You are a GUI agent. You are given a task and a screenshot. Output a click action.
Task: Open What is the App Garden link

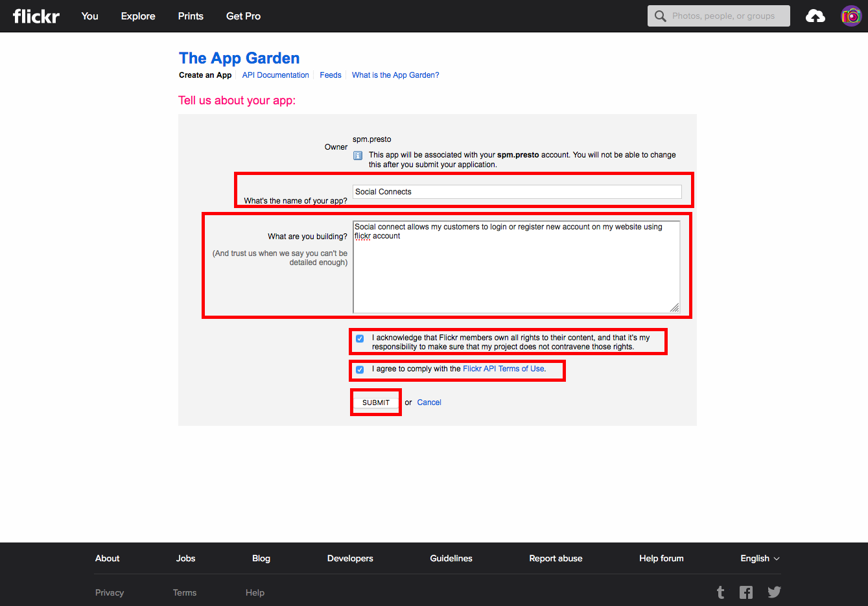click(395, 75)
